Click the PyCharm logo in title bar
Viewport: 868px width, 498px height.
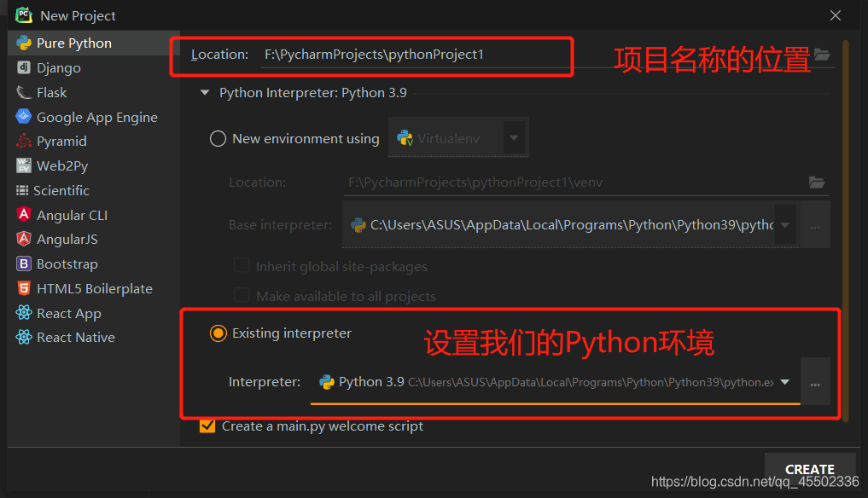(x=24, y=15)
